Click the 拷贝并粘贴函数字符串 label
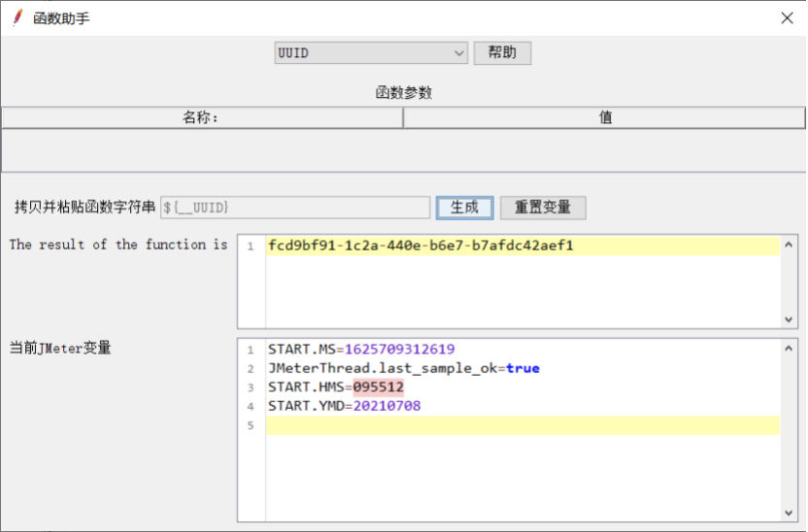The width and height of the screenshot is (808, 532). (x=84, y=207)
